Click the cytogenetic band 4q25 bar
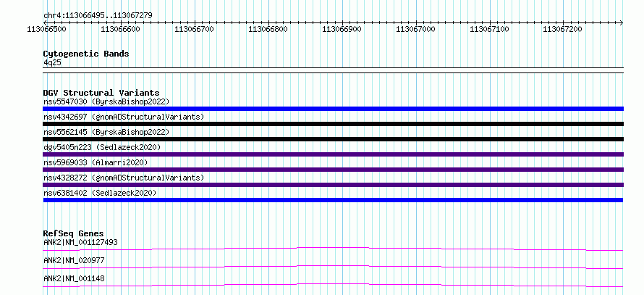 334,70
